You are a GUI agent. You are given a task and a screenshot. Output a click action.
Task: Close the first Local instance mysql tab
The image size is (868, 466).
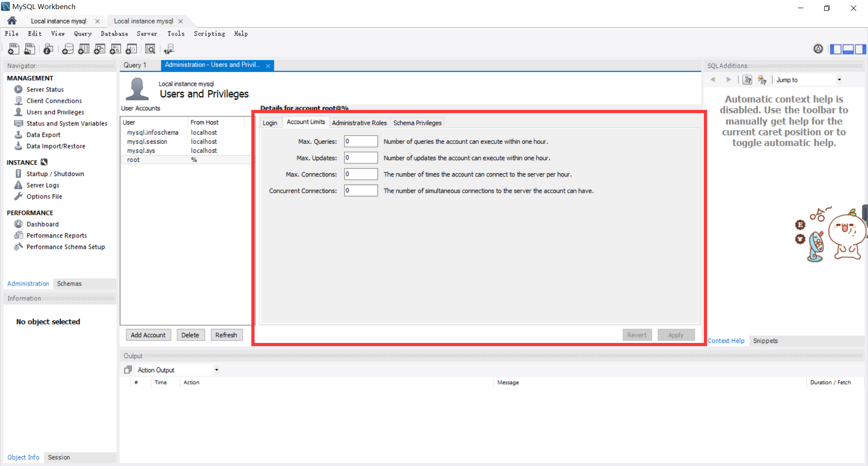point(97,21)
